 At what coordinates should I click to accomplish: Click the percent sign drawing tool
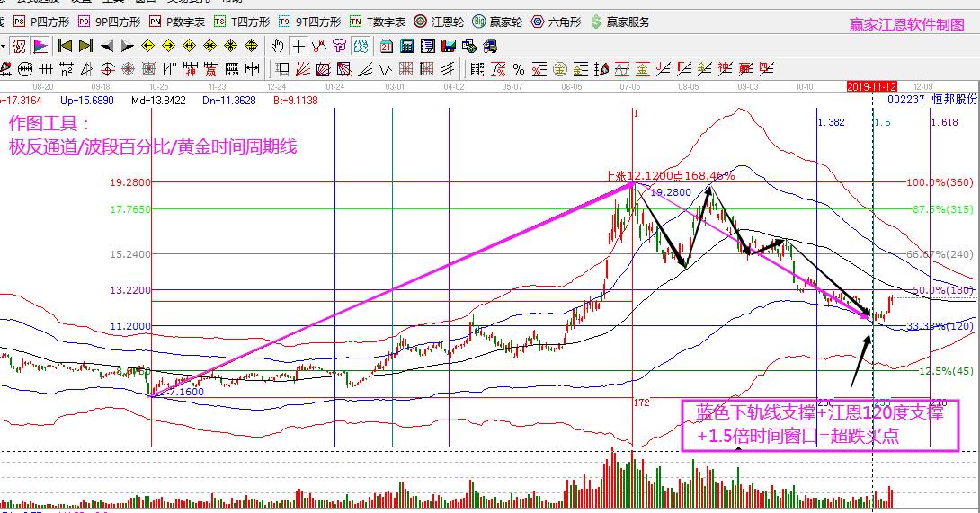click(519, 69)
